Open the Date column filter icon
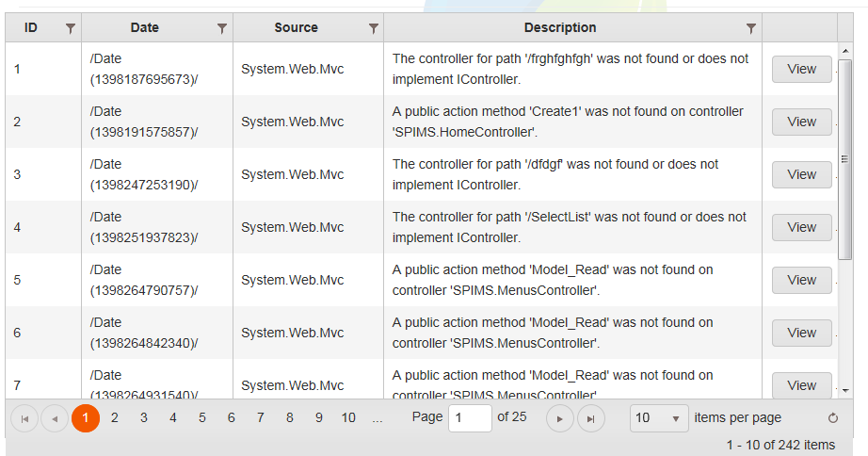This screenshot has height=456, width=868. [221, 28]
